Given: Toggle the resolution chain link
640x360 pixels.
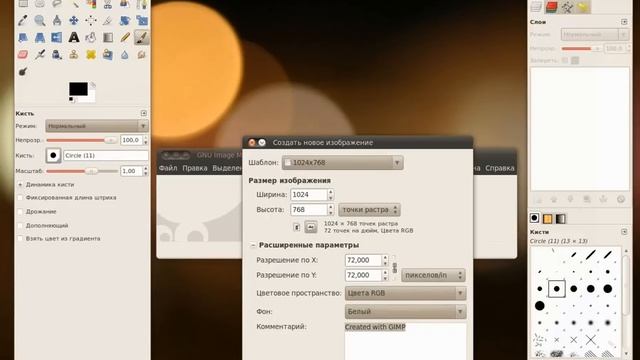Looking at the screenshot, I should tap(394, 268).
